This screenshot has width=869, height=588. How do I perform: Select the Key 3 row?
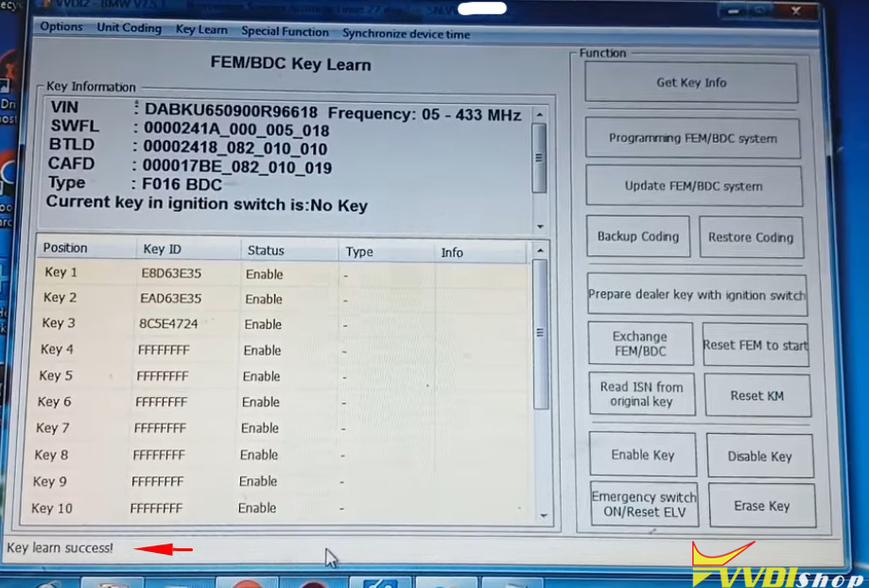pyautogui.click(x=189, y=324)
